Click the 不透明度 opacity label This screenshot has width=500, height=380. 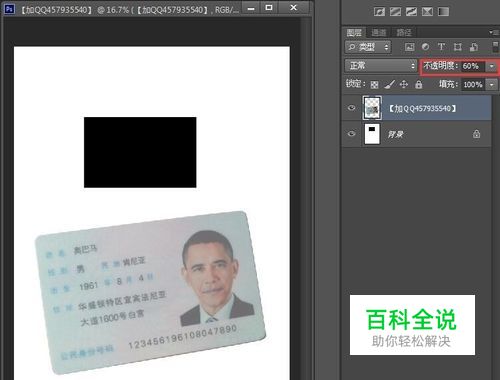[440, 66]
